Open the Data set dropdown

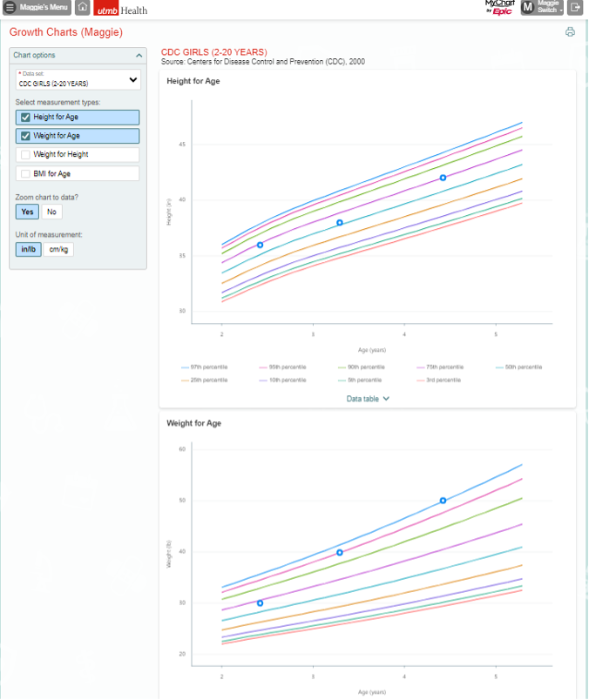(78, 80)
